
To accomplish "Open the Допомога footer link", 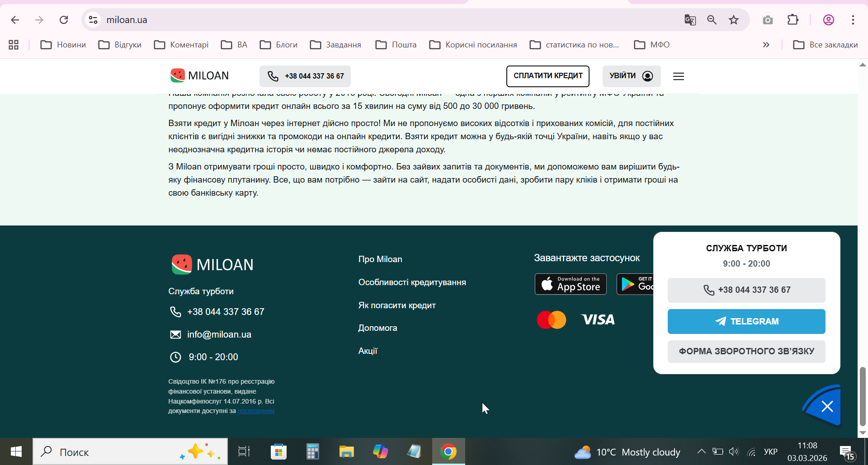I will pos(377,328).
